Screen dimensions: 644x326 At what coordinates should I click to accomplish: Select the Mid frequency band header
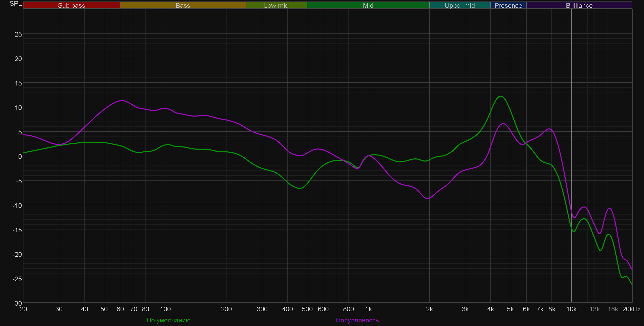(x=368, y=5)
